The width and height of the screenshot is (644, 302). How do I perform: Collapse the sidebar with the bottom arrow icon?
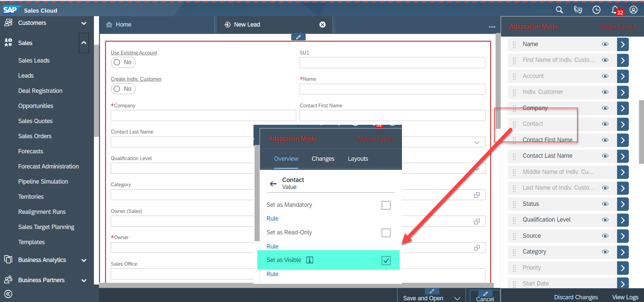point(8,294)
